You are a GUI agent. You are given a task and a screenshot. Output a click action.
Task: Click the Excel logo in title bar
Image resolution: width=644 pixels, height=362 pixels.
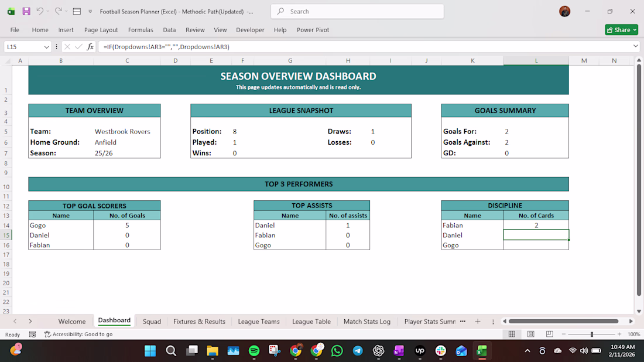tap(11, 12)
